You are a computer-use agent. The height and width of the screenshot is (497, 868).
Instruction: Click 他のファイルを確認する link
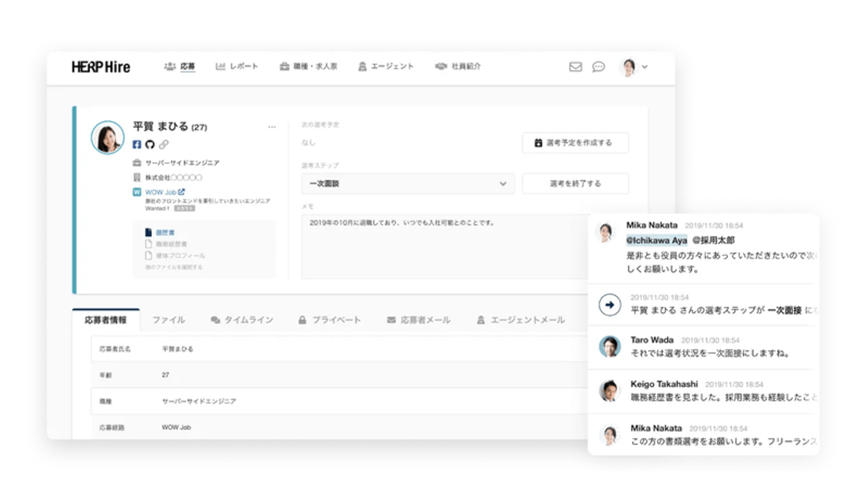click(x=174, y=267)
